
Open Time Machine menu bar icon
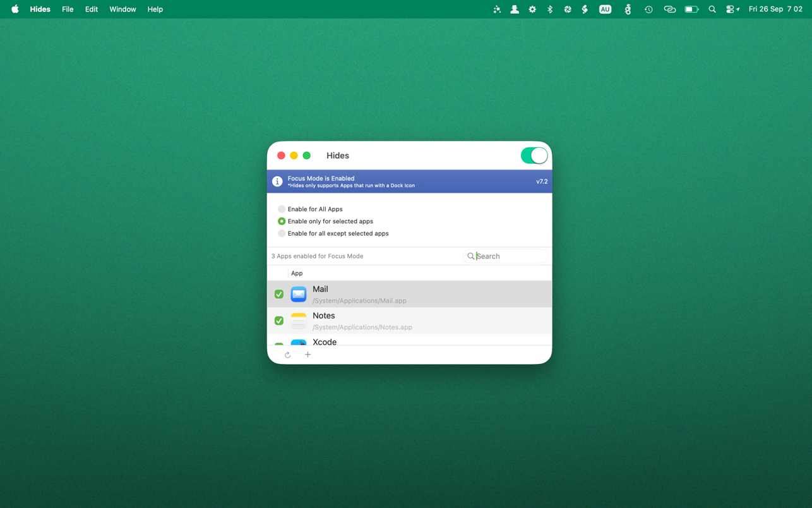point(648,9)
